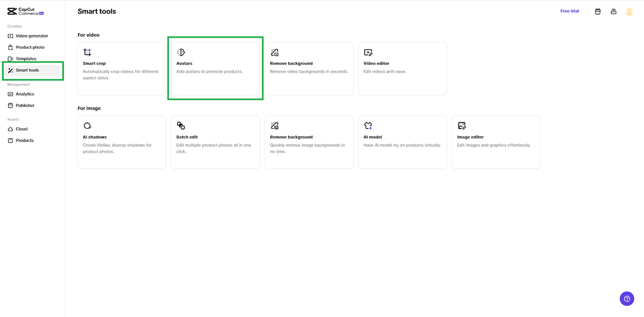The image size is (644, 317).
Task: Click the Video editor icon
Action: [x=368, y=52]
